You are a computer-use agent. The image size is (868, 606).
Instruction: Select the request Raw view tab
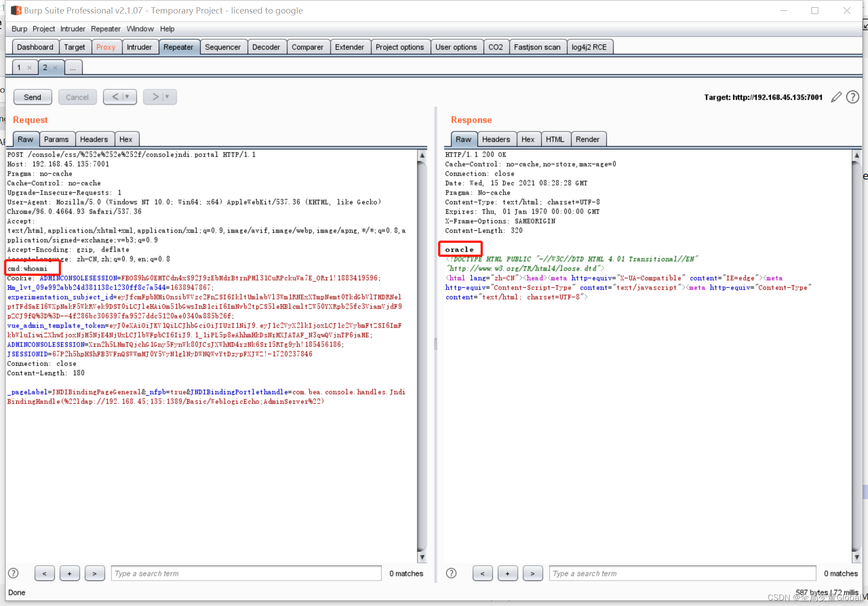click(x=26, y=139)
